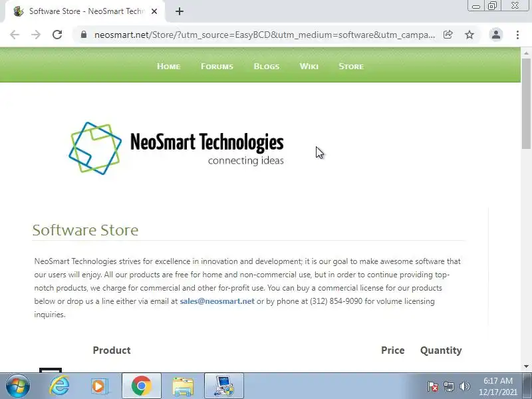
Task: Open Windows Media Player from taskbar
Action: coord(99,386)
